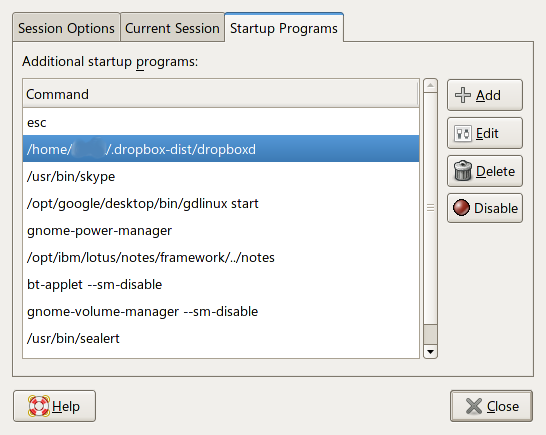Image resolution: width=546 pixels, height=435 pixels.
Task: Click the X icon on Close button
Action: tap(474, 406)
